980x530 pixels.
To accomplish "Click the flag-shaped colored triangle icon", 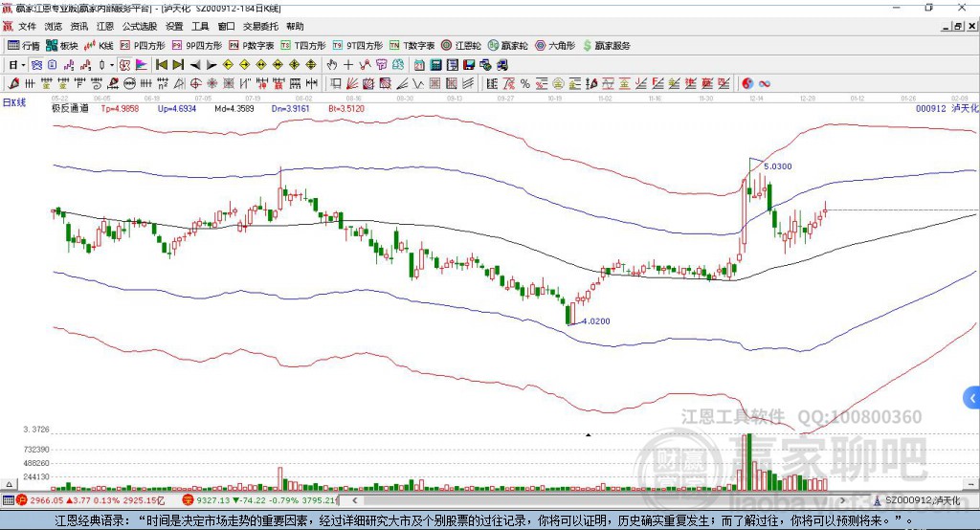I will (x=142, y=64).
